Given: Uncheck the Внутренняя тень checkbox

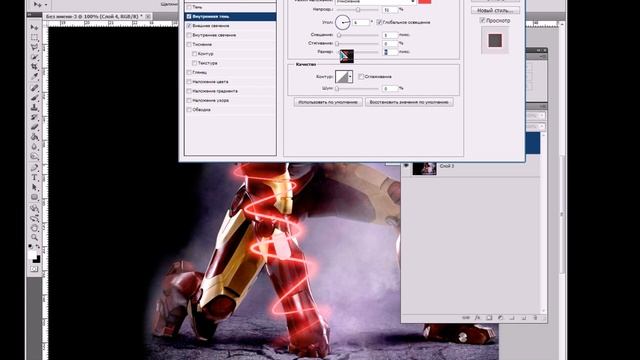Looking at the screenshot, I should [189, 16].
